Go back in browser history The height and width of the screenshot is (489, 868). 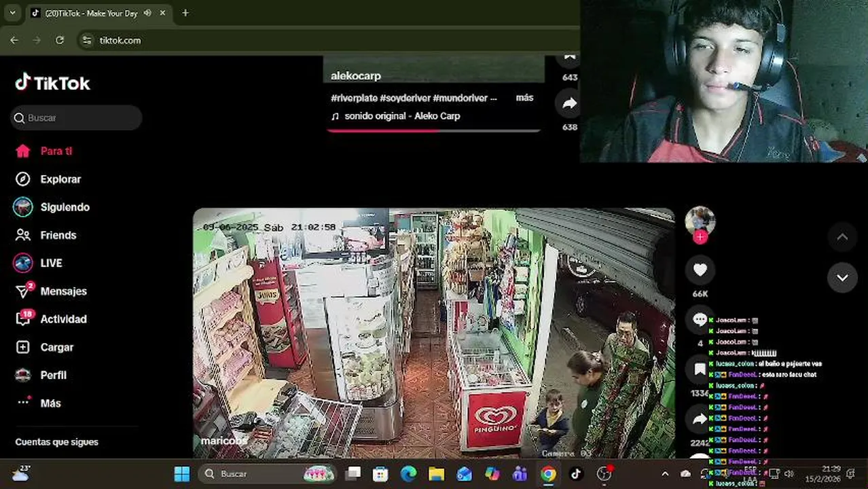pyautogui.click(x=14, y=40)
